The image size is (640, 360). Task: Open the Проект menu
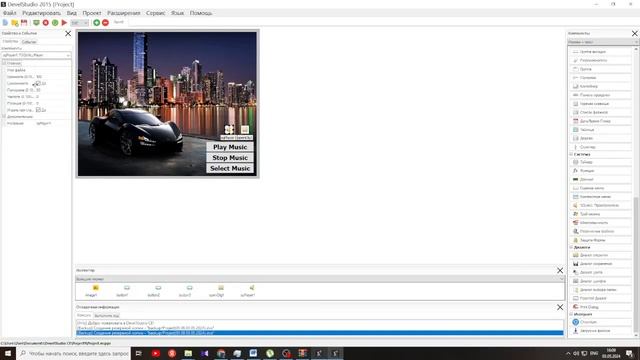pyautogui.click(x=92, y=13)
